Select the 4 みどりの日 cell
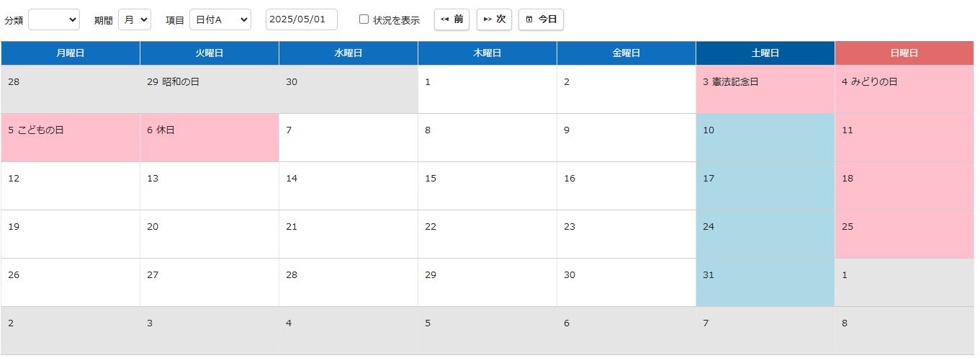980x358 pixels. point(904,89)
